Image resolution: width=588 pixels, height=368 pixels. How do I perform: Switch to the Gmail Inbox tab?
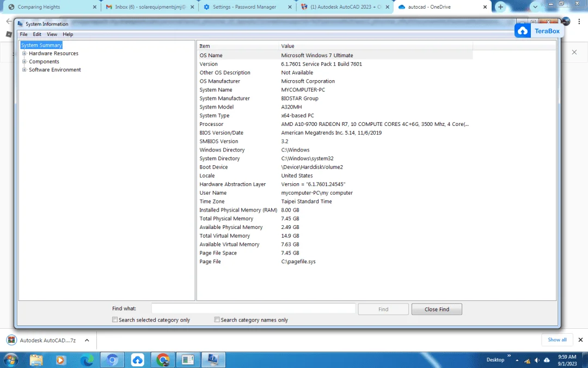[149, 7]
